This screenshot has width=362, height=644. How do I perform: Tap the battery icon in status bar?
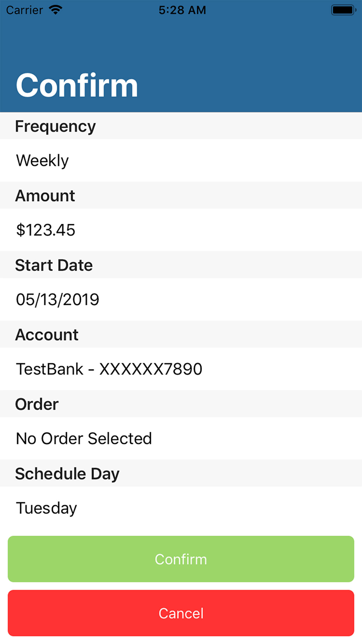click(x=344, y=10)
